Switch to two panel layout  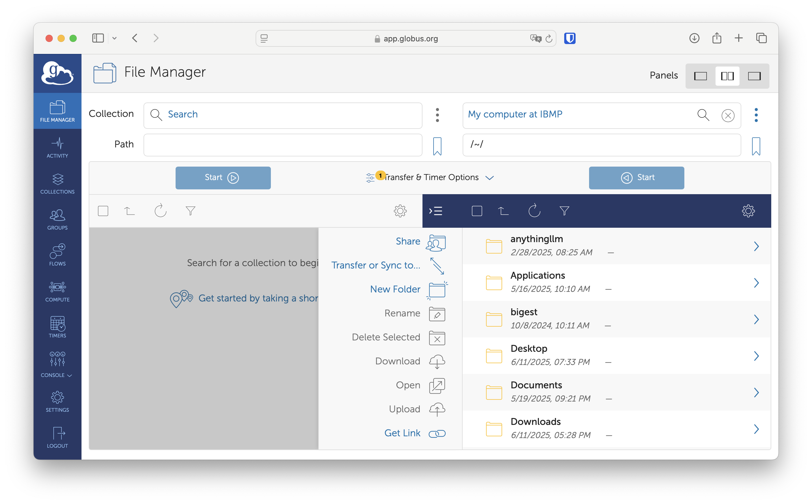pos(727,76)
